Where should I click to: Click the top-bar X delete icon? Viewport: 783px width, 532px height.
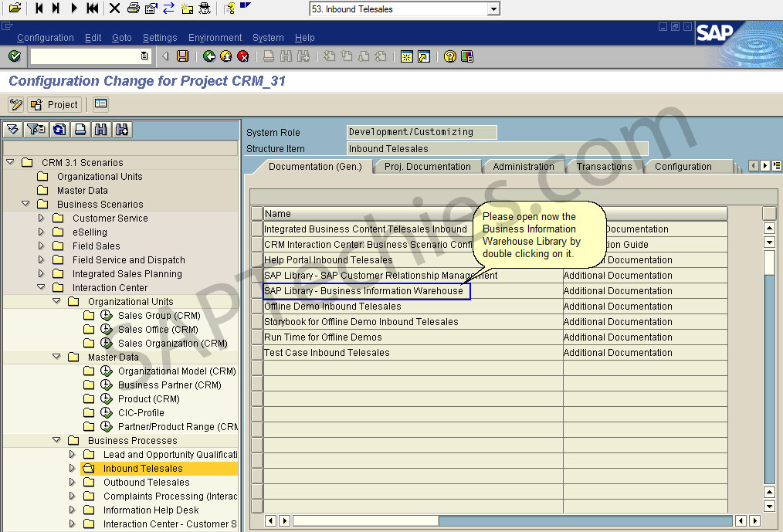(114, 8)
